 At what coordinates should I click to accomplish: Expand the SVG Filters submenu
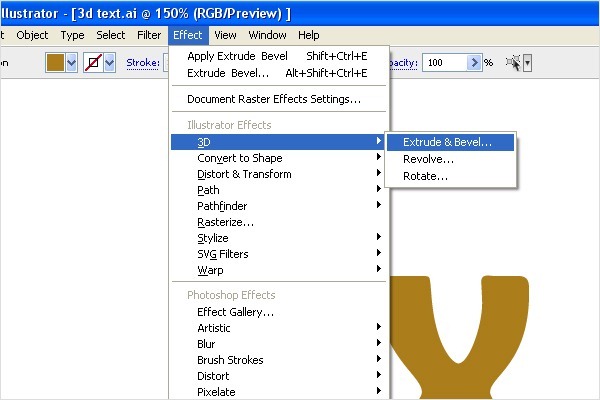(x=278, y=254)
